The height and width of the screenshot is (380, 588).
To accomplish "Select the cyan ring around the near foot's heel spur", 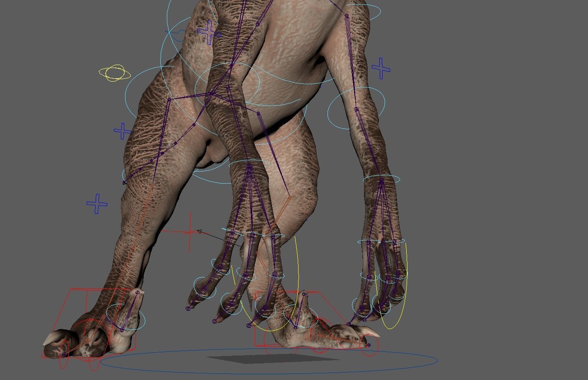I will click(126, 317).
